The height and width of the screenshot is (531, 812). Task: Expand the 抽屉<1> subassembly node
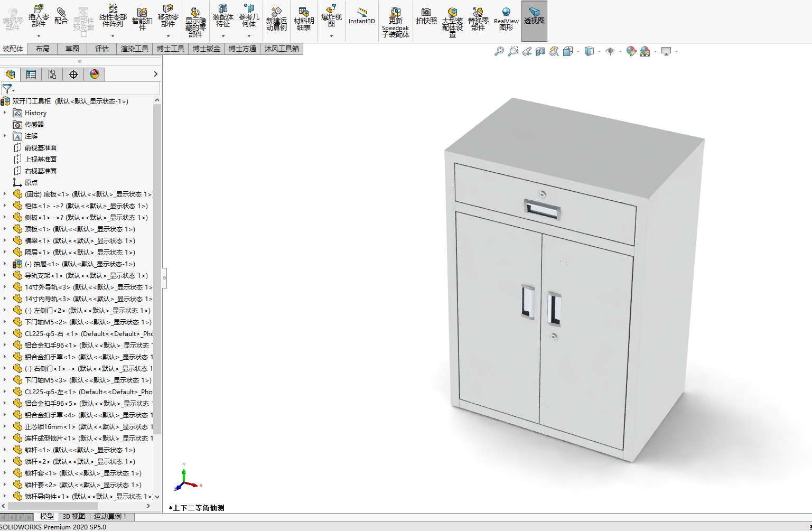(x=5, y=264)
